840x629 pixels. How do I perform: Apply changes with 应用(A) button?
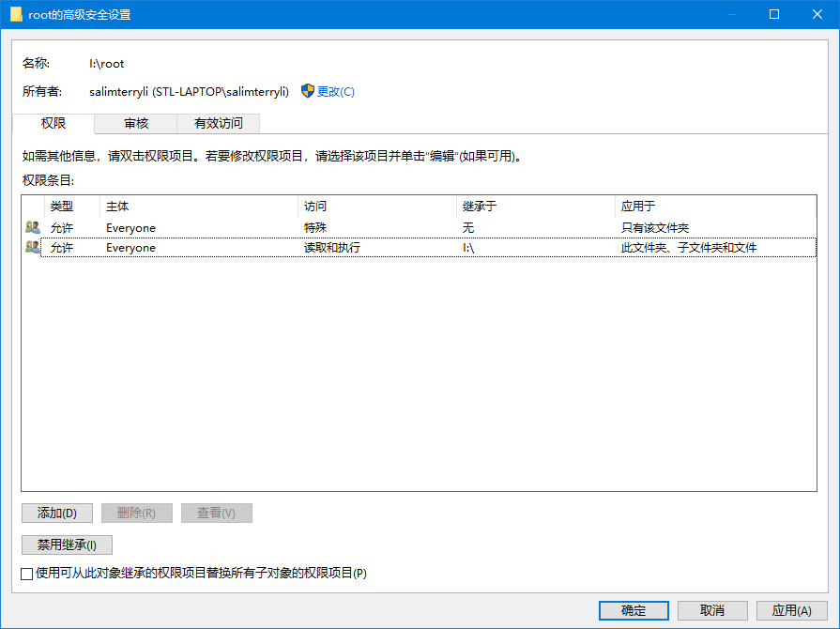(792, 610)
